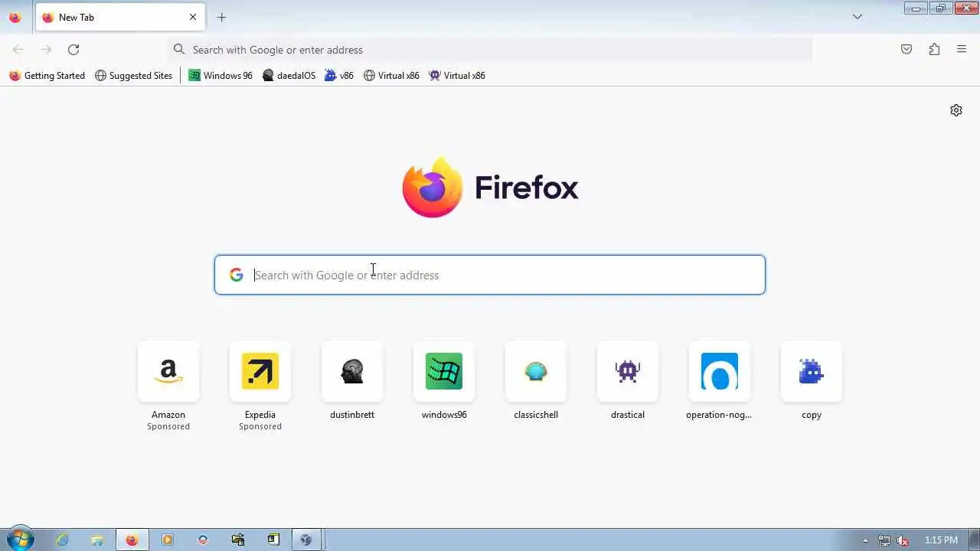
Task: Click the Back navigation arrow
Action: (18, 49)
